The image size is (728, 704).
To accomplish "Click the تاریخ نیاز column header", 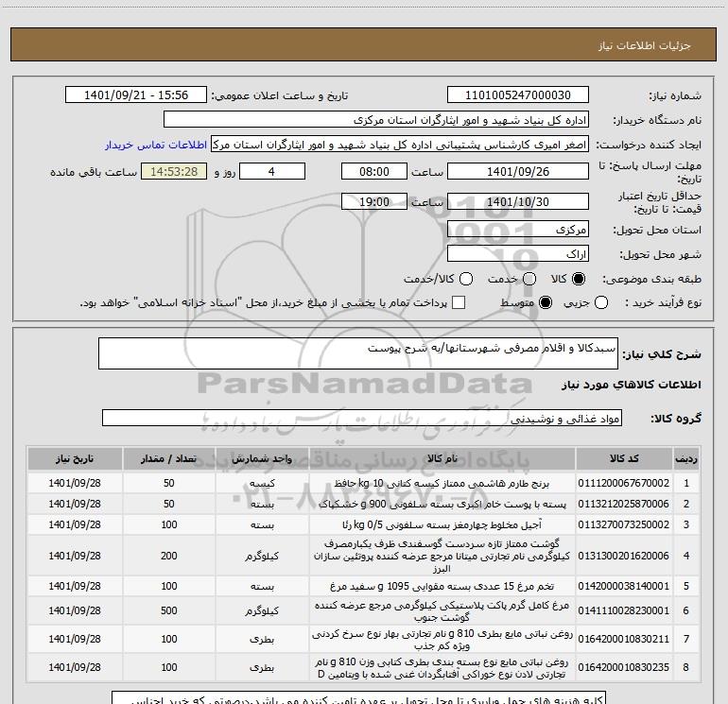I will (75, 459).
